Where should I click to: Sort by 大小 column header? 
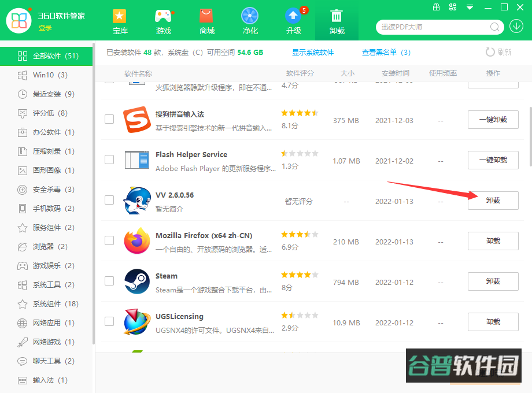[347, 73]
